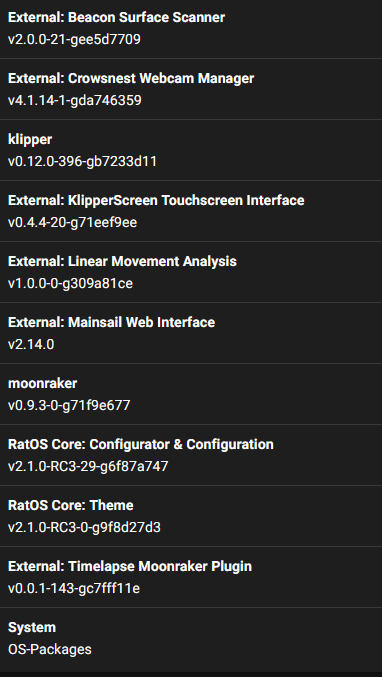Select External: Beacon Surface Scanner title
382x677 pixels.
(x=117, y=18)
